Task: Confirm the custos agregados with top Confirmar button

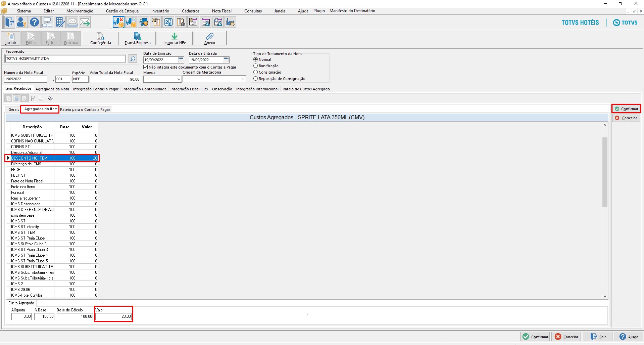Action: pos(626,109)
